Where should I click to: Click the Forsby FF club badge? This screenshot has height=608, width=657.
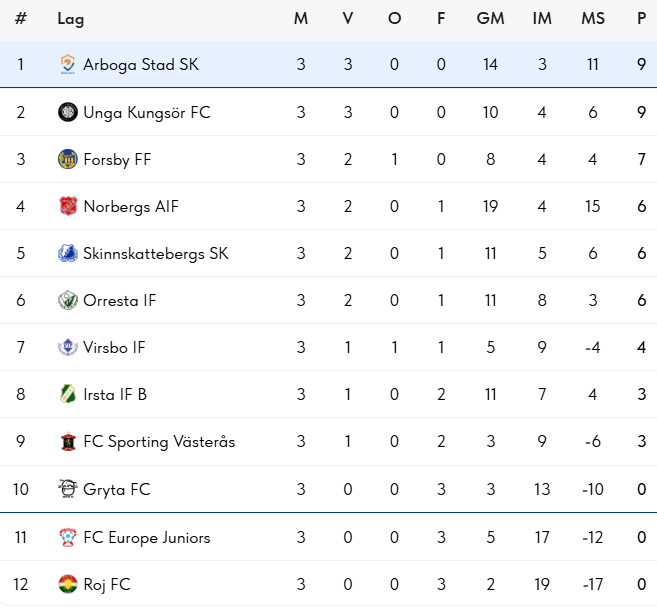tap(67, 159)
